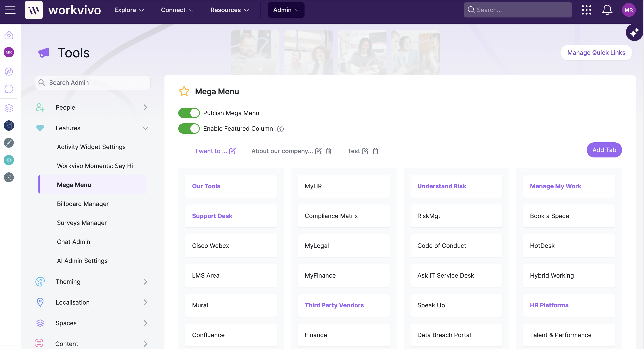Viewport: 644px width, 349px height.
Task: Click the home heart icon in left rail
Action: click(9, 35)
